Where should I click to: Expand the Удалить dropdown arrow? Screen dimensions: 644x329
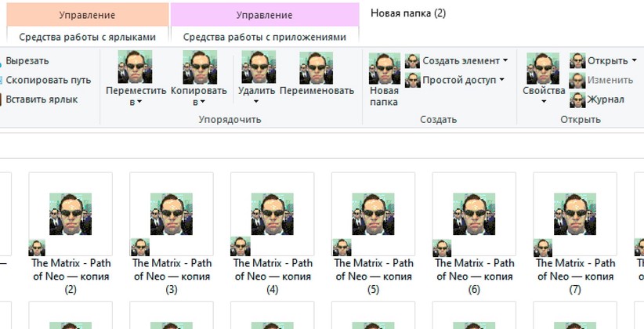point(256,102)
